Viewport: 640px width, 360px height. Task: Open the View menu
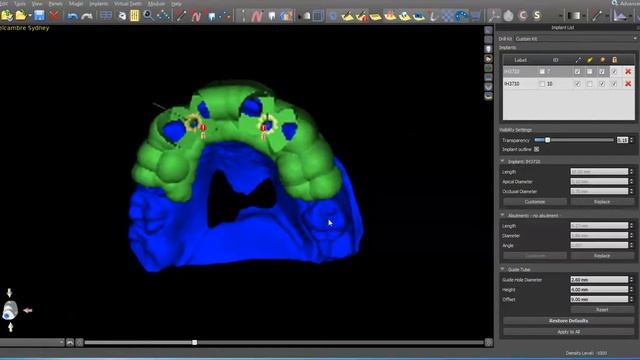37,4
